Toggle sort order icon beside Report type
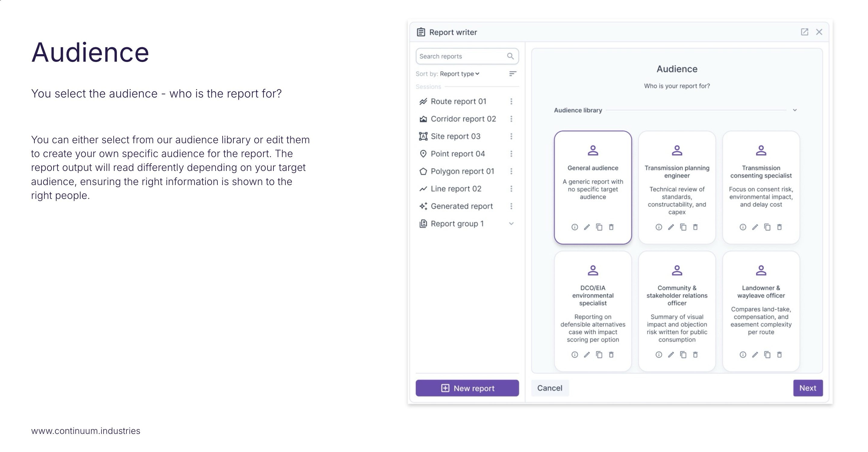This screenshot has width=868, height=452. [x=513, y=74]
